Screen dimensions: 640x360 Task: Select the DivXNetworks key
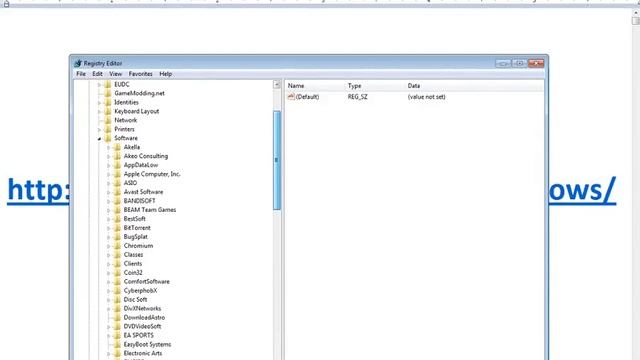[142, 309]
